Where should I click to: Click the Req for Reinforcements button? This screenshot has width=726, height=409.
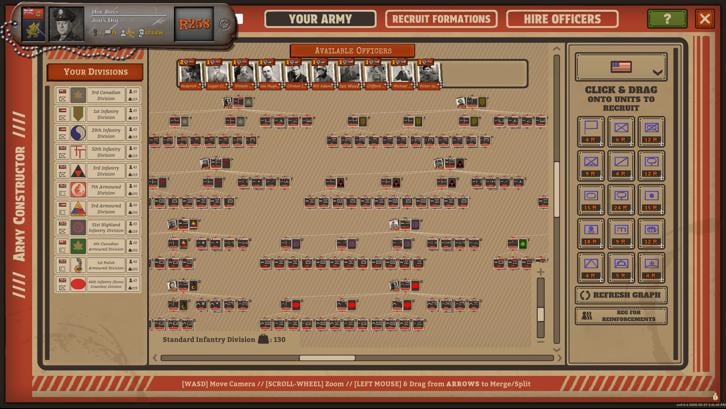point(620,316)
